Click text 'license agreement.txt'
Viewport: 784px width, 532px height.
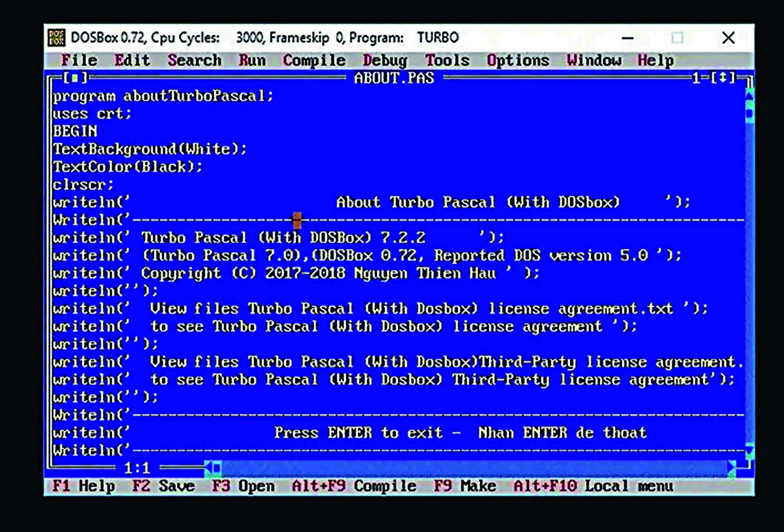click(580, 309)
